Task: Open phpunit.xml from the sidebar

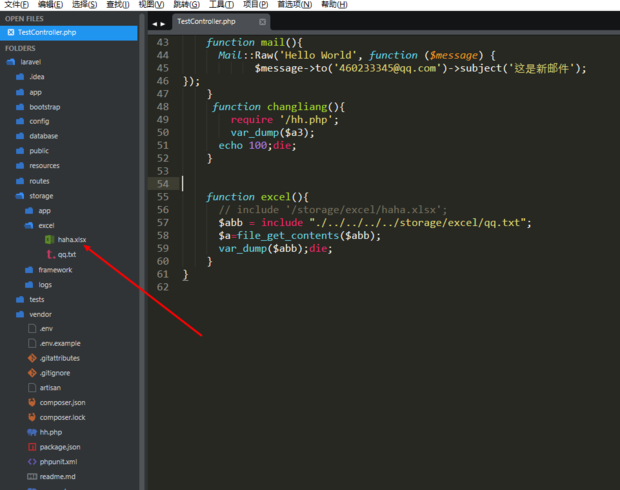Action: tap(59, 462)
